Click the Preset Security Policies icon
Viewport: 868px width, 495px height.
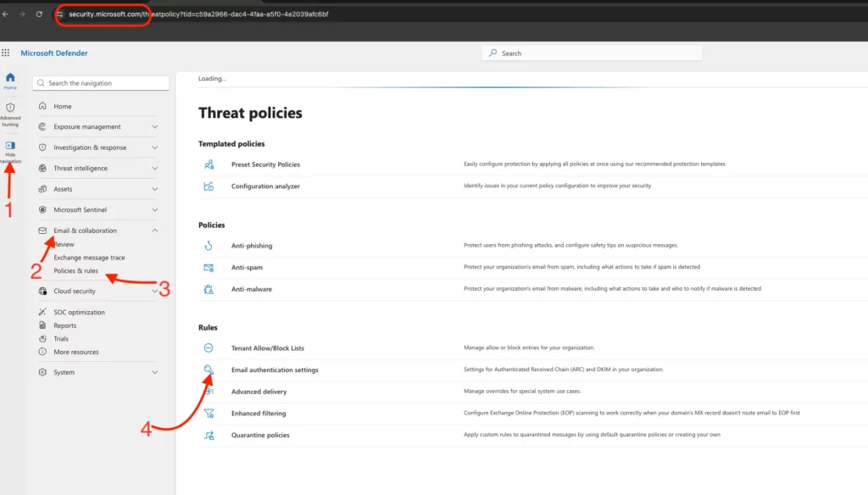point(209,164)
